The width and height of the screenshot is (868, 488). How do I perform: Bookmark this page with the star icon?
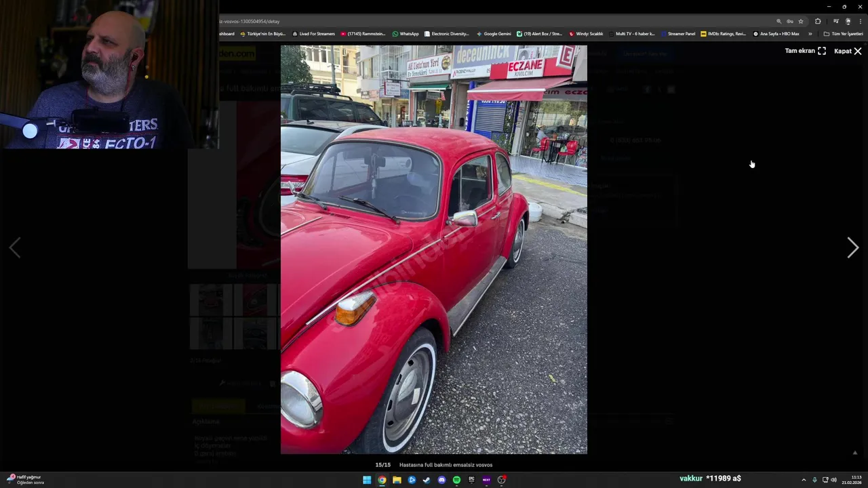tap(800, 21)
